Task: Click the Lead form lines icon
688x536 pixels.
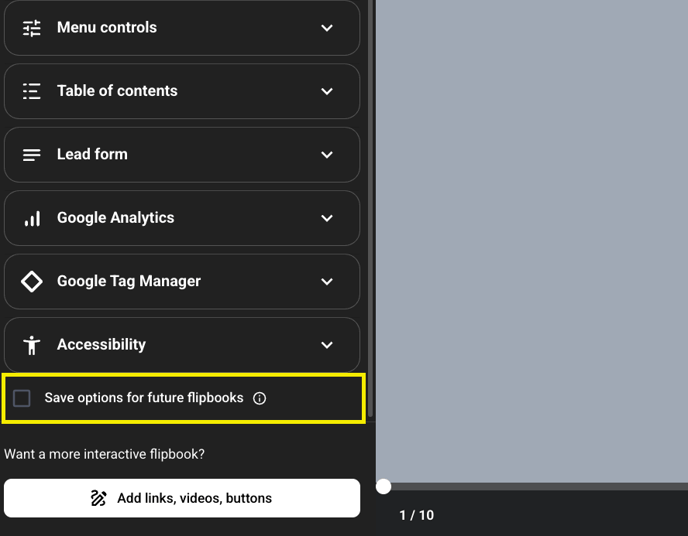Action: coord(32,155)
